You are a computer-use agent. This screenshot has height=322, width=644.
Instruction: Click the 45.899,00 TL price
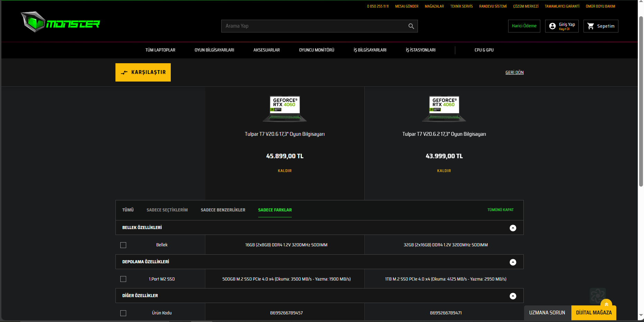point(285,156)
